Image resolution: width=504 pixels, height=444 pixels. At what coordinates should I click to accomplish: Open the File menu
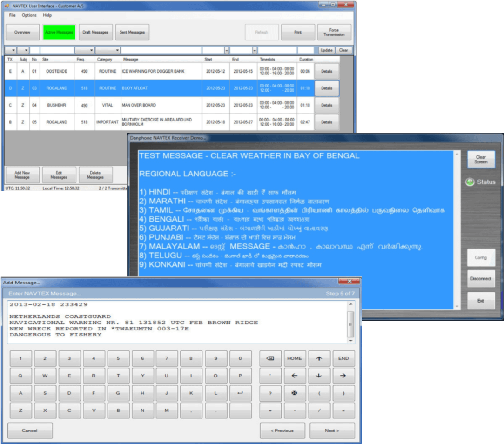[12, 15]
